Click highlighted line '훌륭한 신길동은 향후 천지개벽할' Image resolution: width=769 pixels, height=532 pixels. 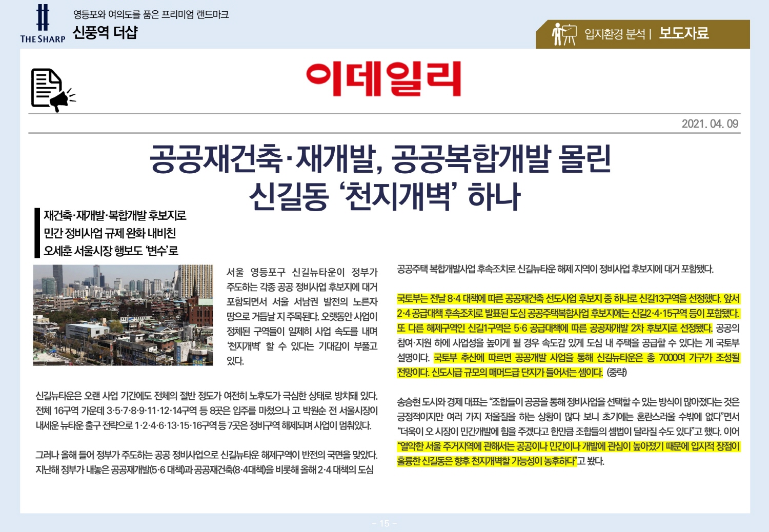pyautogui.click(x=487, y=461)
